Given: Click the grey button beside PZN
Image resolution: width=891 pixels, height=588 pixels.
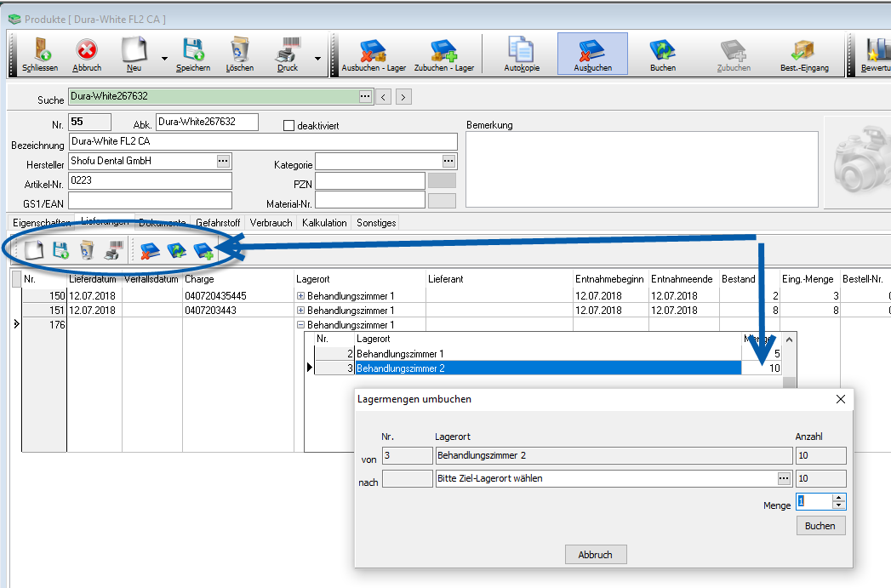Looking at the screenshot, I should pos(442,180).
